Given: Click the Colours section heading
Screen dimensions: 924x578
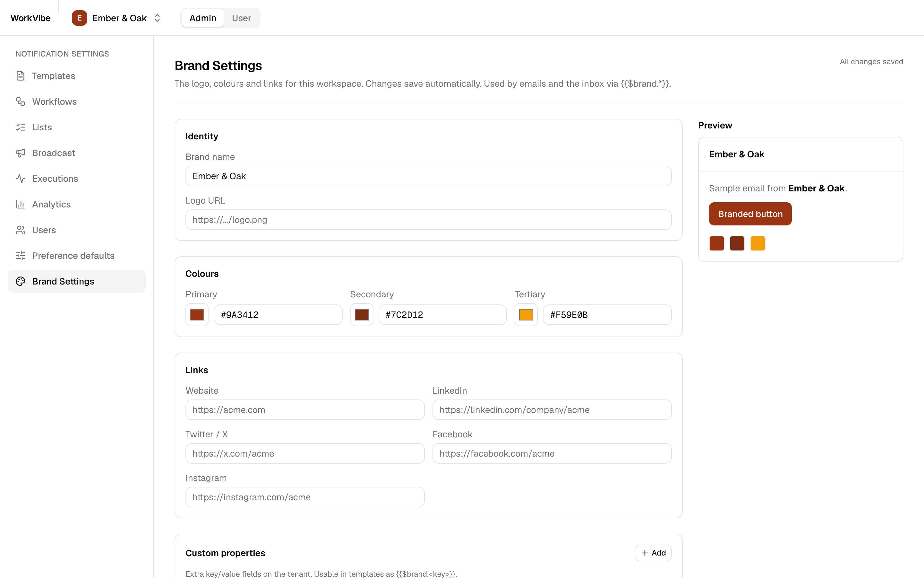Looking at the screenshot, I should pyautogui.click(x=202, y=274).
